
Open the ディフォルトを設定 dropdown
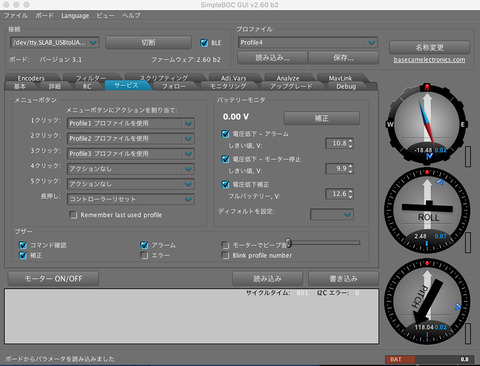point(332,215)
